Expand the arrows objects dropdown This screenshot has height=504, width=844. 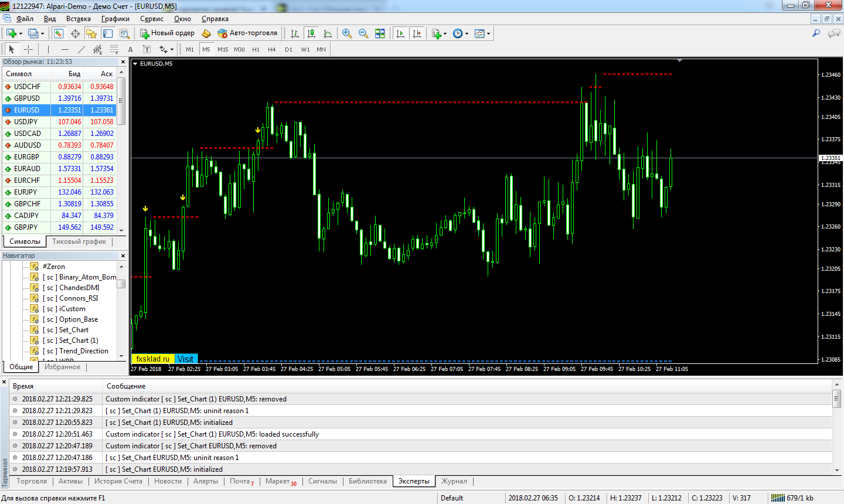(x=171, y=50)
